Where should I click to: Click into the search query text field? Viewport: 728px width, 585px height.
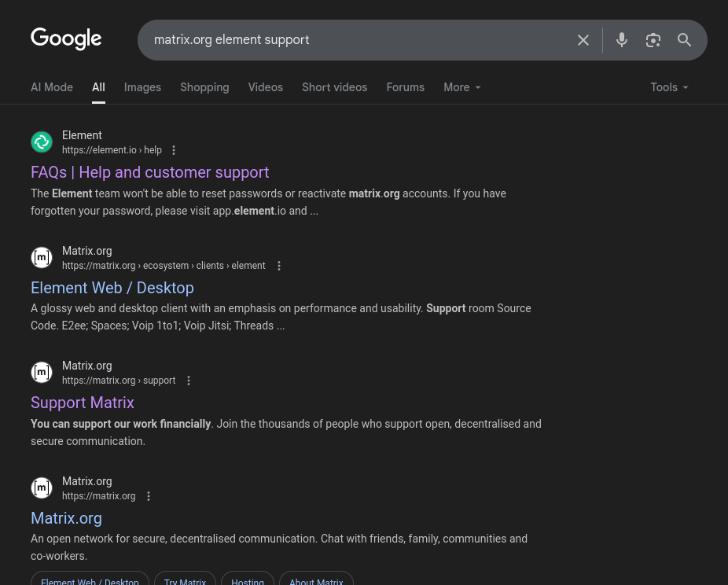(x=358, y=40)
